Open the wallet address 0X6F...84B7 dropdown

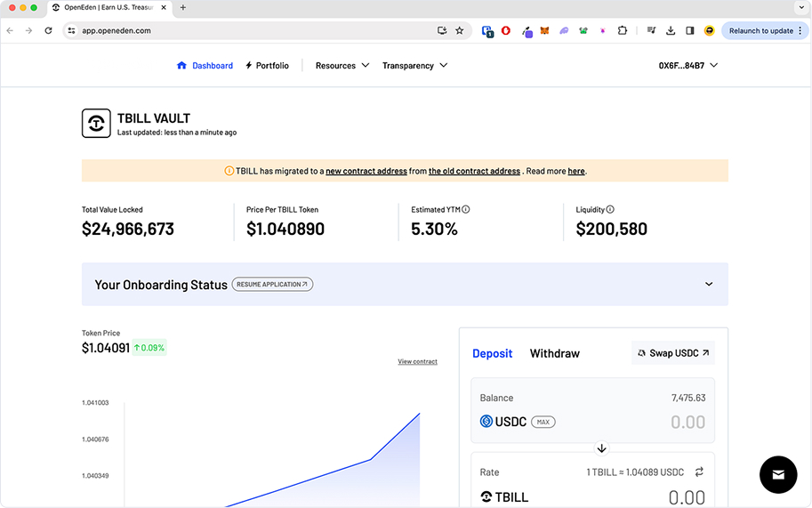pyautogui.click(x=688, y=65)
